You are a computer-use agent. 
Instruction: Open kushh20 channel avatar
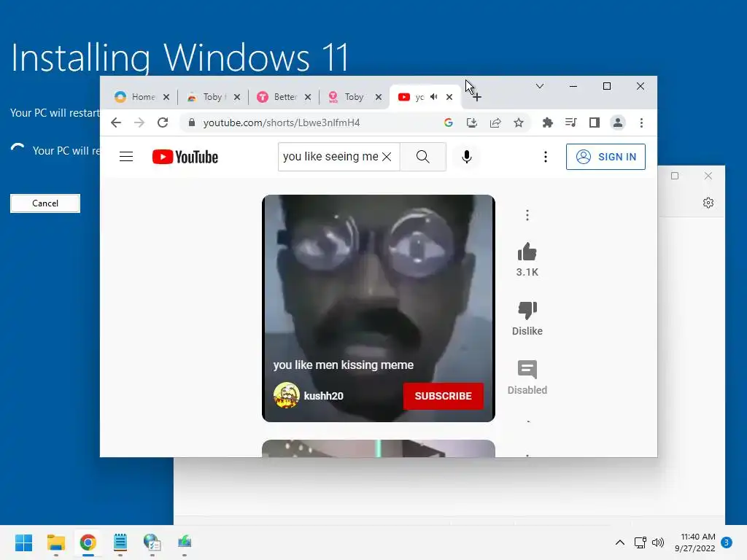286,395
